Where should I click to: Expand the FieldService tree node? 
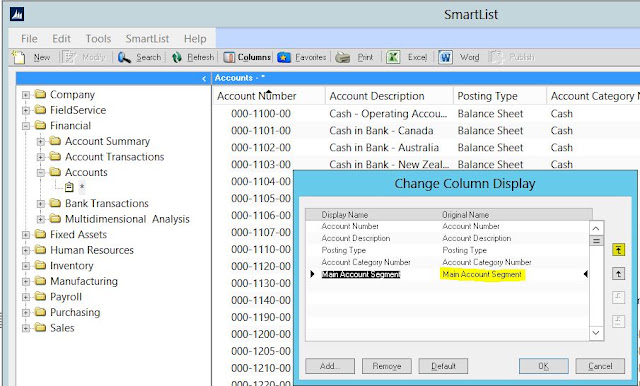click(26, 110)
